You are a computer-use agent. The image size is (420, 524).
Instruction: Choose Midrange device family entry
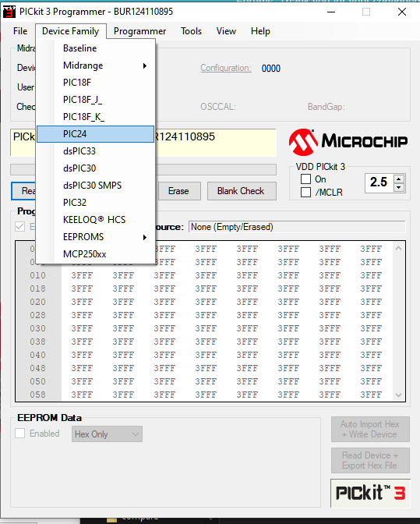point(96,65)
